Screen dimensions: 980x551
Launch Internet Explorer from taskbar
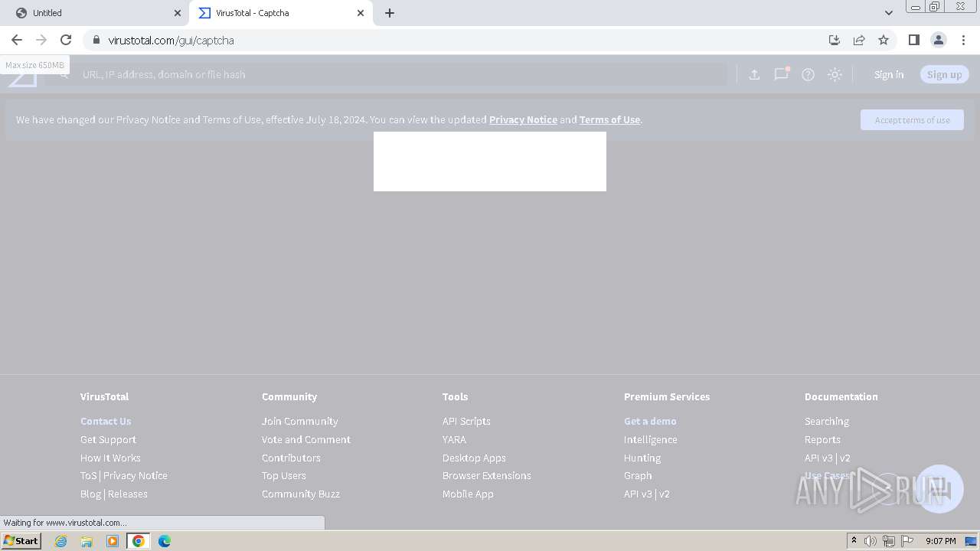60,541
